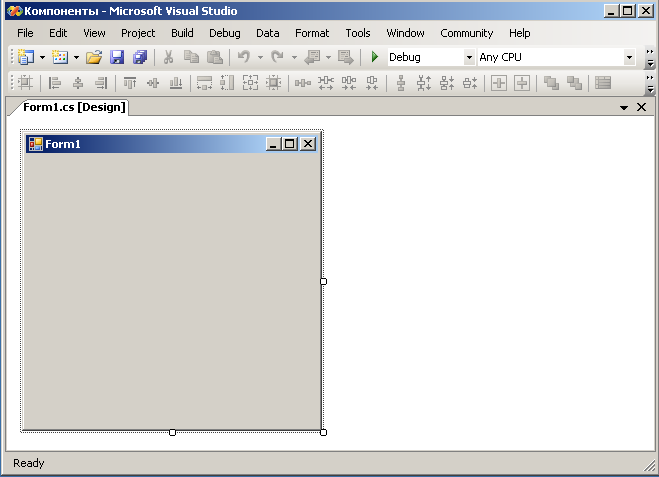
Task: Click the Redo arrow icon
Action: 277,57
